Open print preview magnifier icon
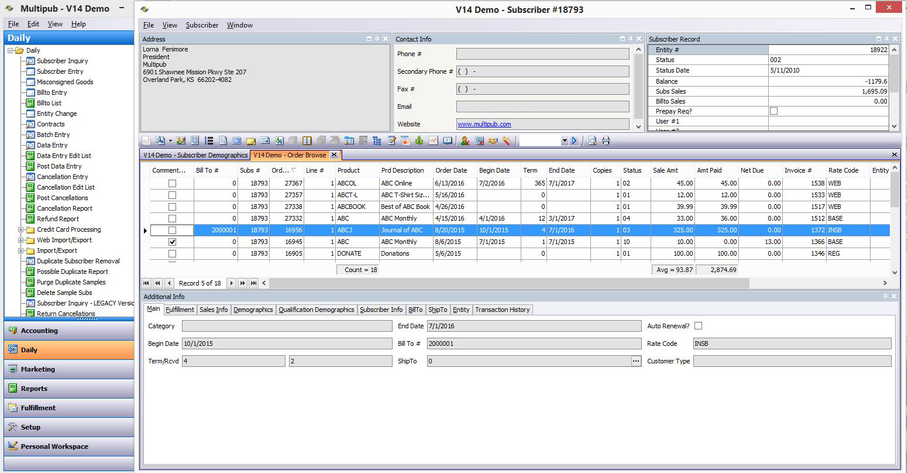 (x=592, y=141)
